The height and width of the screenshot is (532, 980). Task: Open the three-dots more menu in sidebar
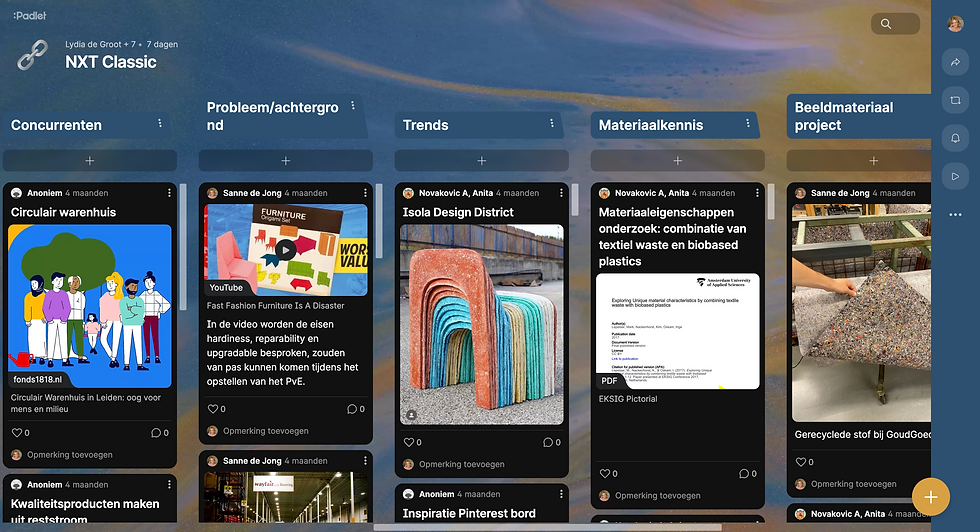click(955, 214)
